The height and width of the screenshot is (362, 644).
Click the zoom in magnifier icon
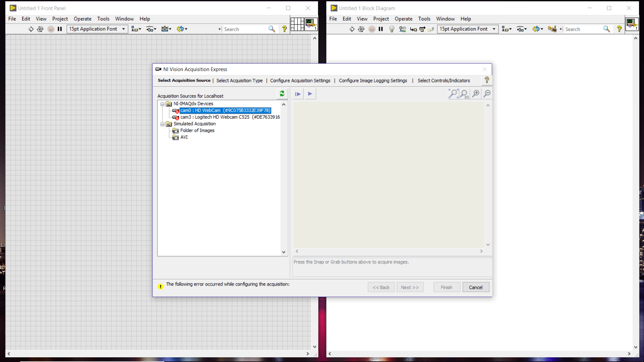(x=476, y=94)
